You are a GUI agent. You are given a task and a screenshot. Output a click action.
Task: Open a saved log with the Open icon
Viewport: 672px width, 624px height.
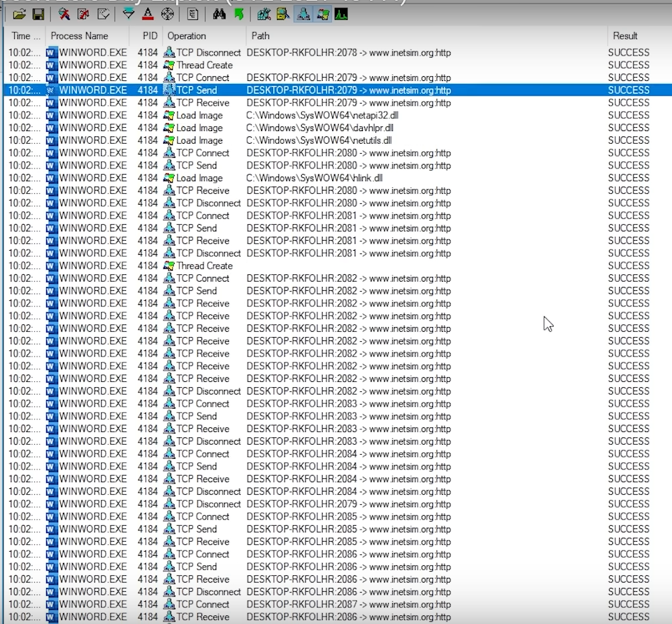19,15
